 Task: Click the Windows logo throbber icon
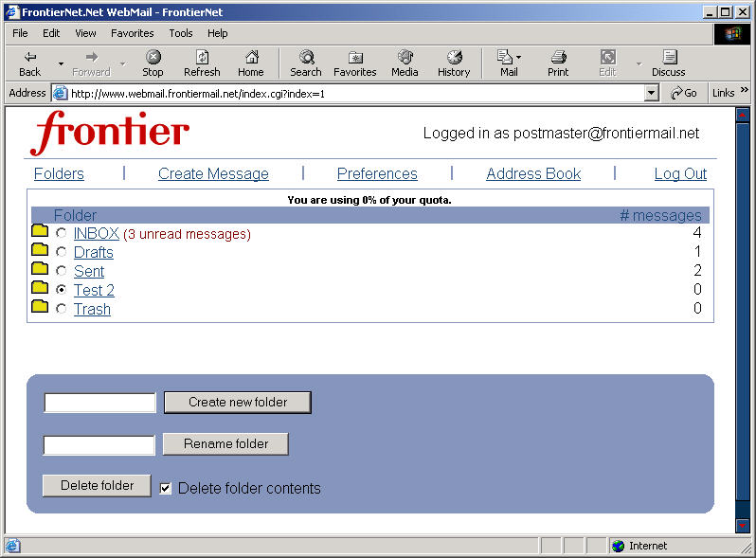[732, 34]
